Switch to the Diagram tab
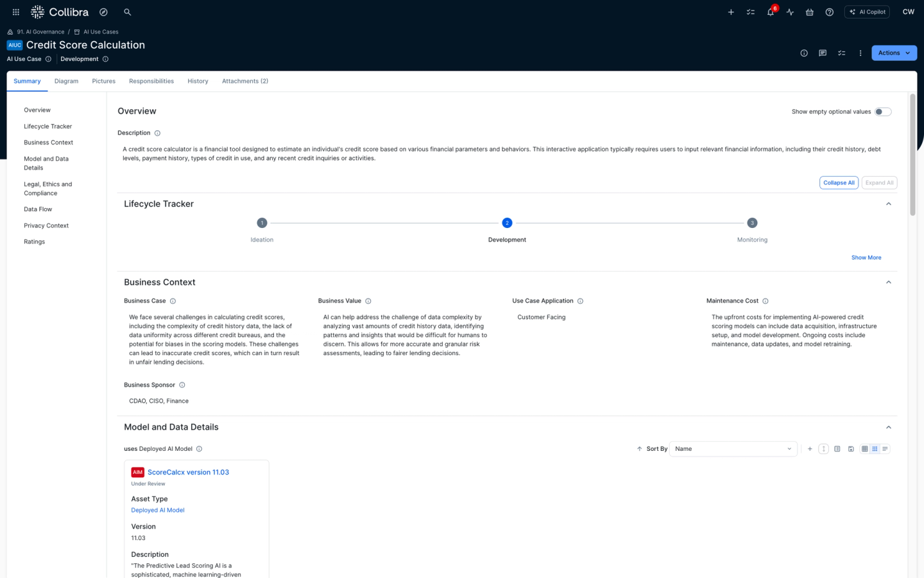 coord(66,81)
